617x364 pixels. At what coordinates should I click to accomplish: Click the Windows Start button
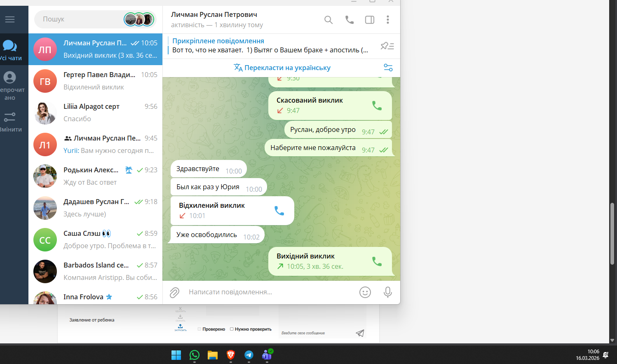(176, 355)
